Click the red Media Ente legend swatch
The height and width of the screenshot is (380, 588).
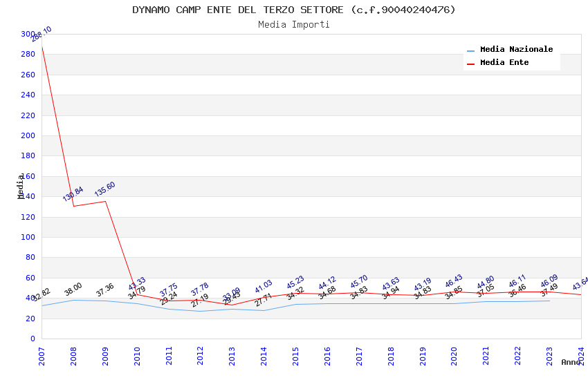click(x=470, y=64)
